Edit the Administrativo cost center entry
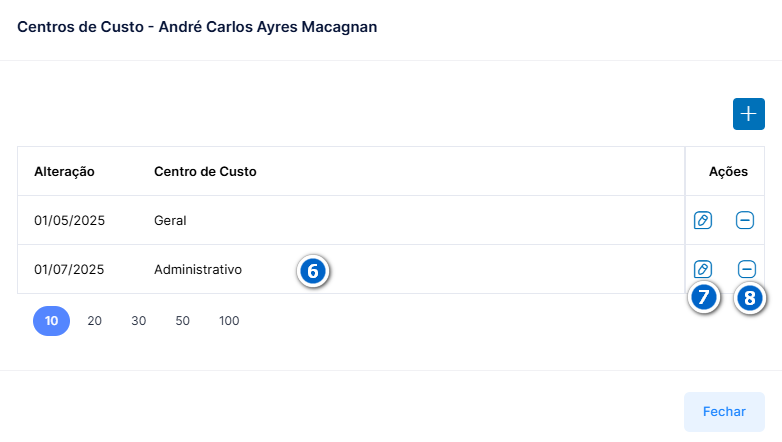 pyautogui.click(x=703, y=269)
